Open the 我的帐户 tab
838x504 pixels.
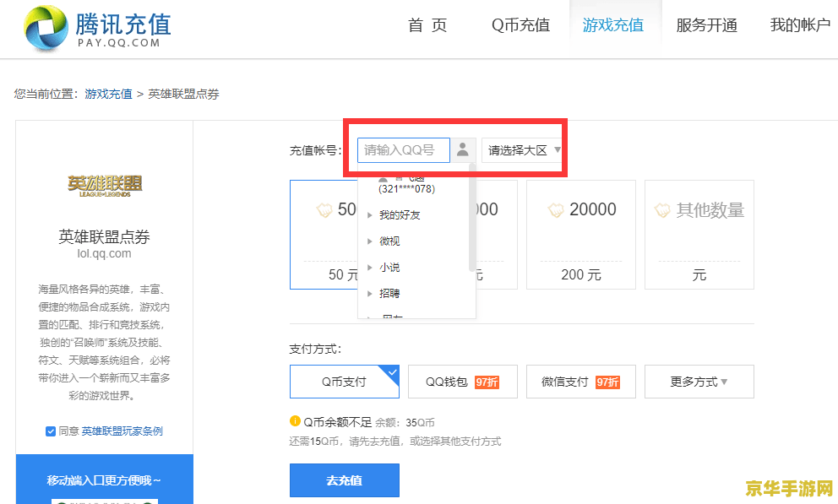800,25
